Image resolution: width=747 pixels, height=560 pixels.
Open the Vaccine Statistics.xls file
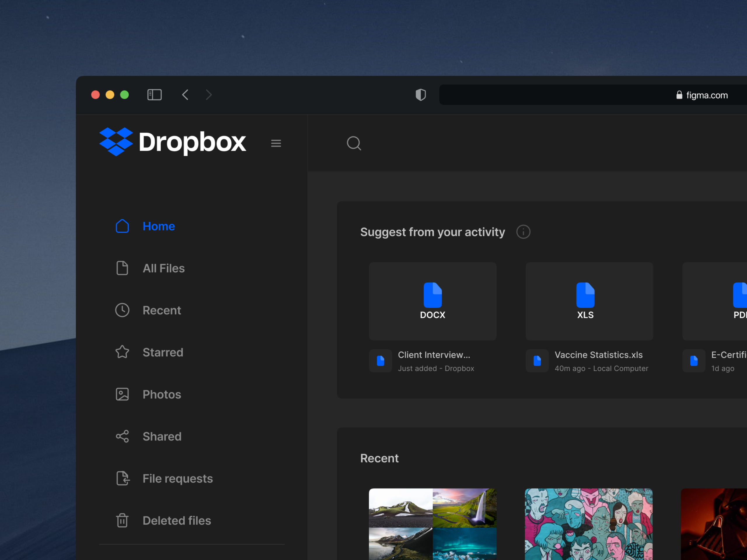tap(598, 355)
